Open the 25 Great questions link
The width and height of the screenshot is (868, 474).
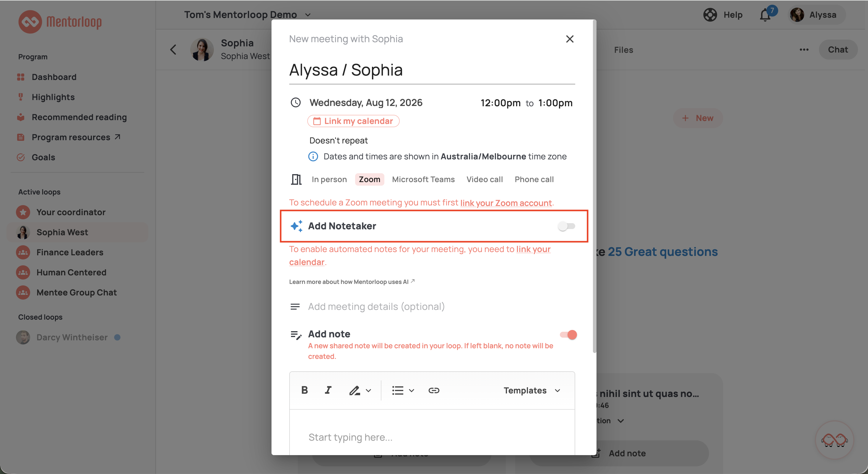662,252
